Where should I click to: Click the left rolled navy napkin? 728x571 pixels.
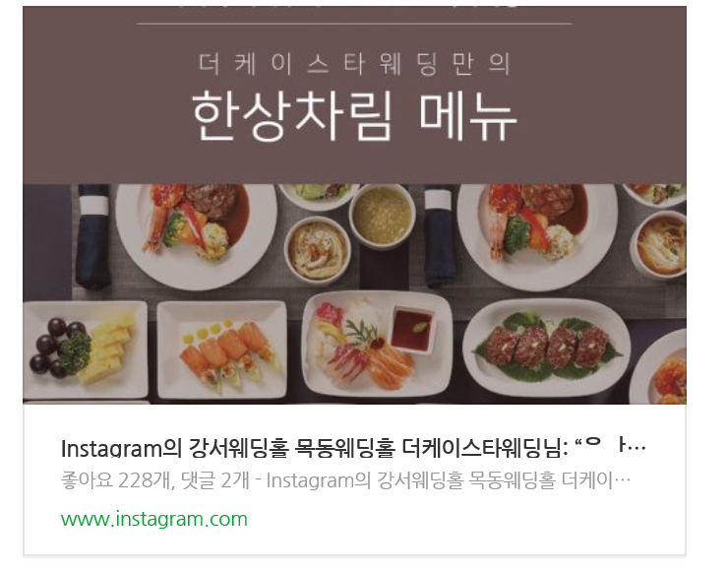point(93,236)
